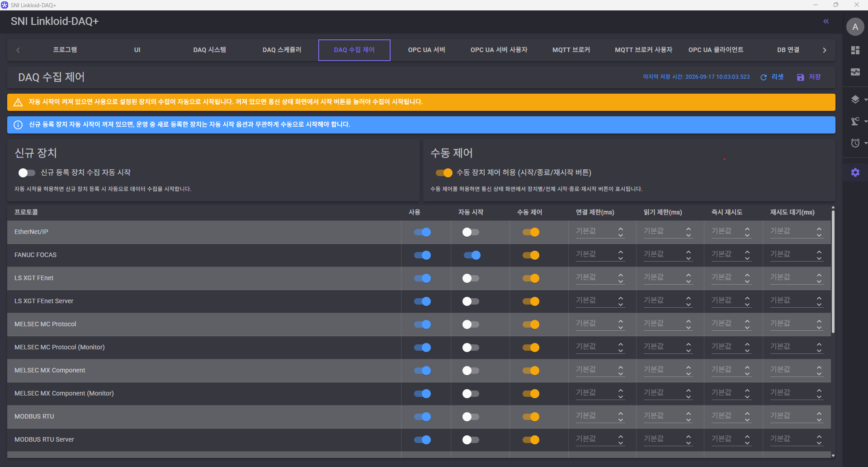
Task: Increase LS XGT FEnet Server retry wait stepper
Action: click(819, 298)
